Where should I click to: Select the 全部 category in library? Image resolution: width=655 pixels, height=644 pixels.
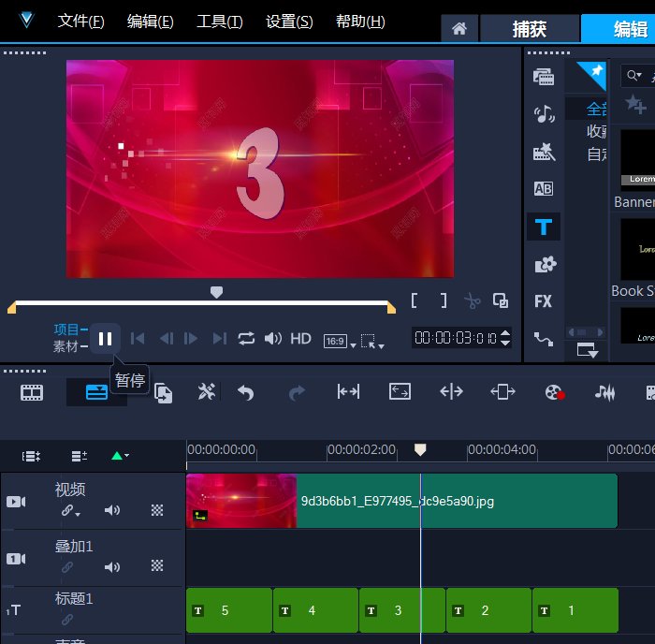pyautogui.click(x=597, y=110)
